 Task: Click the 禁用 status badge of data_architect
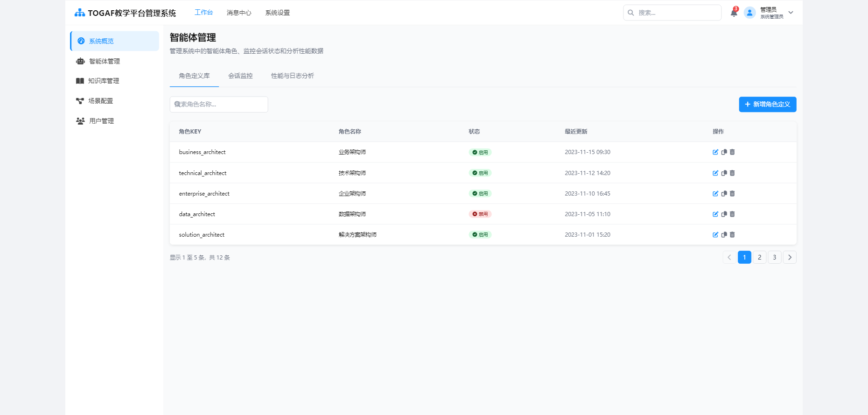coord(480,214)
